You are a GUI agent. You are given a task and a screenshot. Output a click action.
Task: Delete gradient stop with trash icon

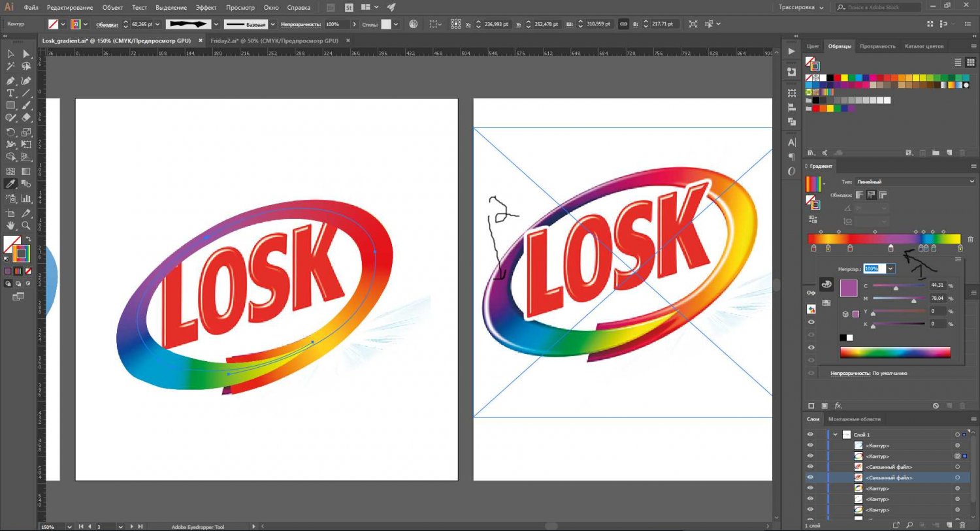tap(970, 240)
